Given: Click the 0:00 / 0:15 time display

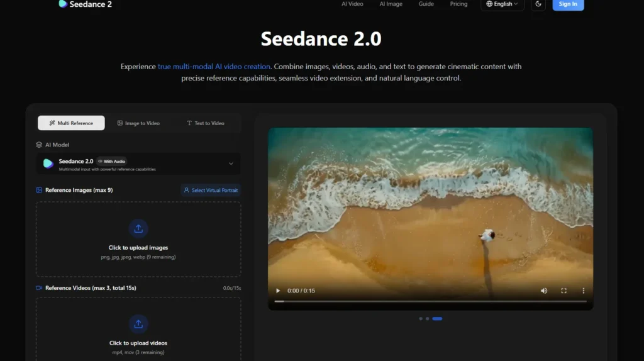Looking at the screenshot, I should [x=301, y=291].
